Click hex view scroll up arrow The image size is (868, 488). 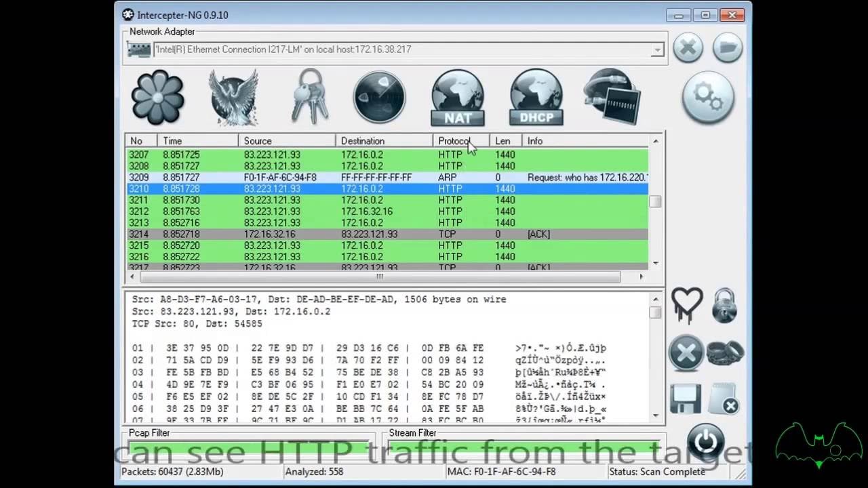(x=655, y=299)
